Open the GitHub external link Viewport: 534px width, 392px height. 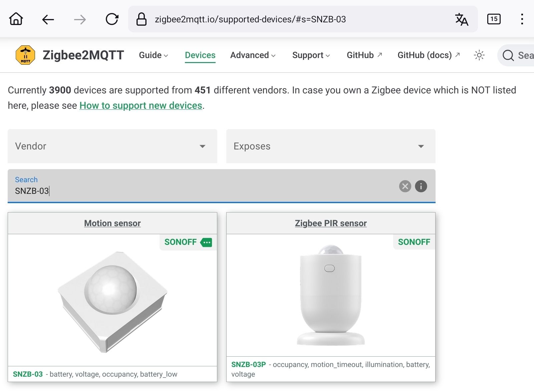[364, 55]
